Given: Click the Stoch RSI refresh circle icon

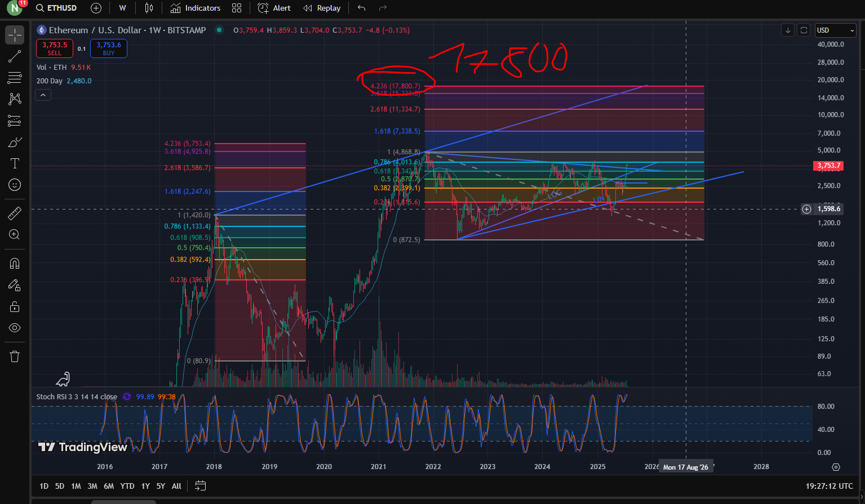Looking at the screenshot, I should click(127, 396).
